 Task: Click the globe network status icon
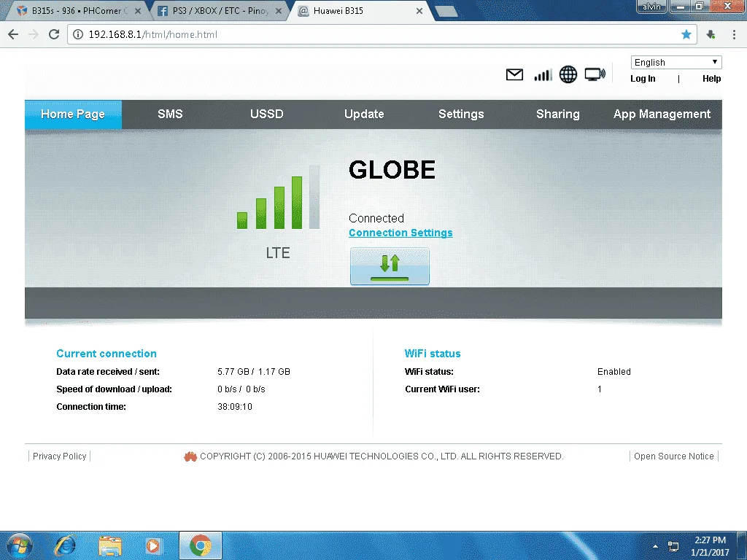(568, 74)
